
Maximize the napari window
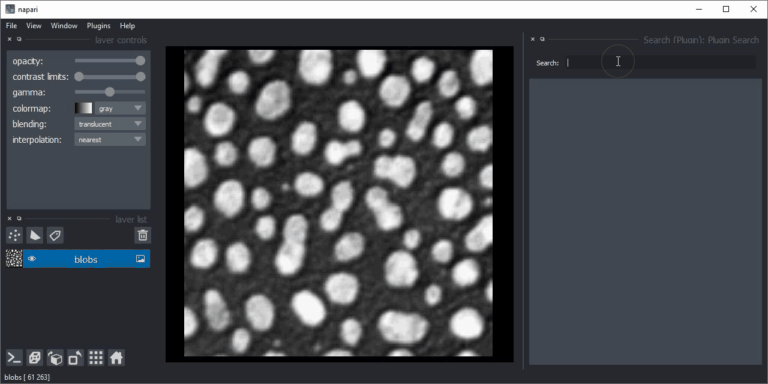pos(726,9)
